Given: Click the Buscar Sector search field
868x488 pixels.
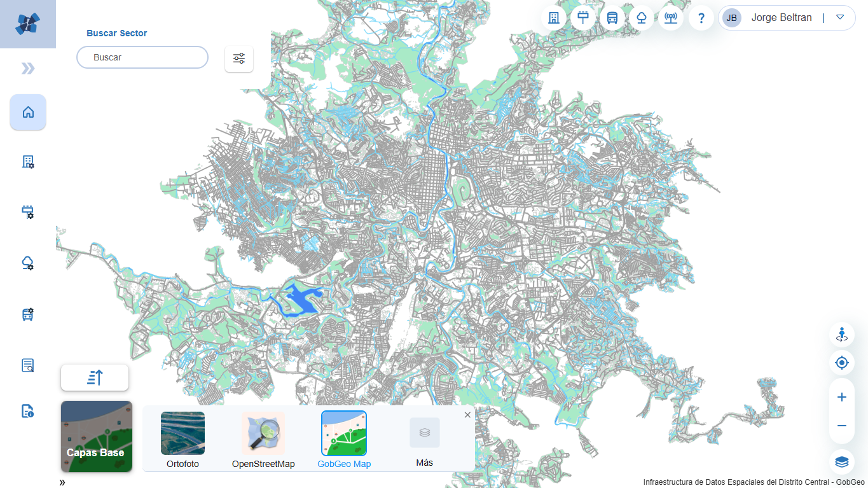Looking at the screenshot, I should click(142, 57).
